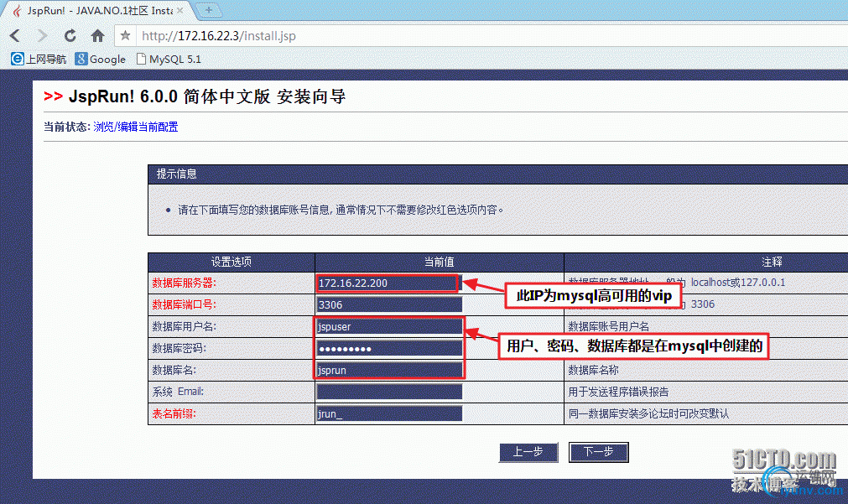Click the 数据库密码: label

point(179,348)
